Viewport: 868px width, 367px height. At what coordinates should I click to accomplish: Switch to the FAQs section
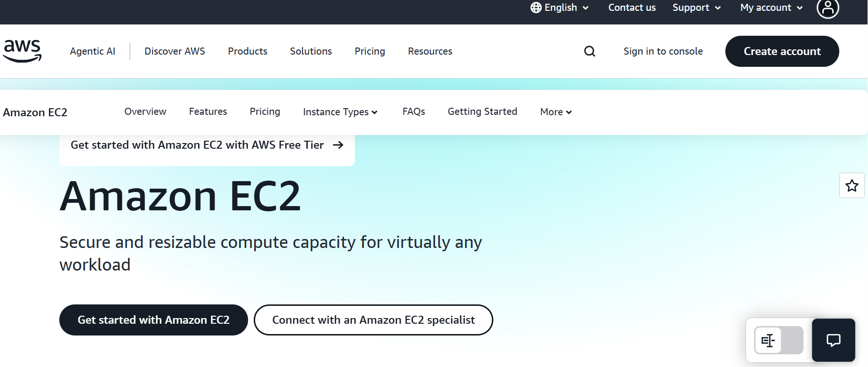point(413,112)
